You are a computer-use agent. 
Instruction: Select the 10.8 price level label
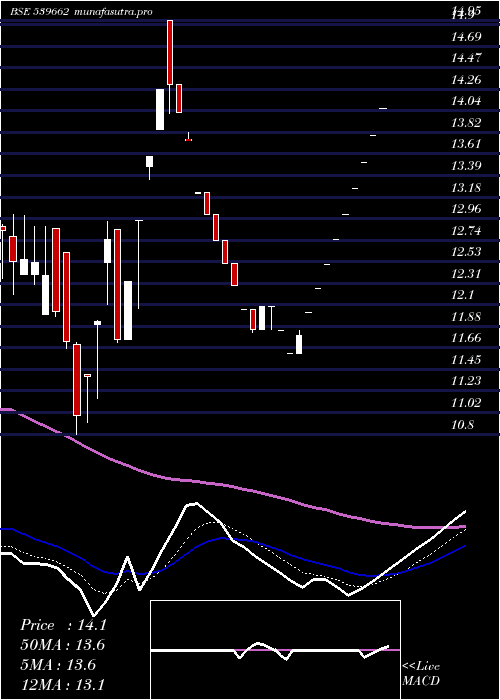click(462, 425)
